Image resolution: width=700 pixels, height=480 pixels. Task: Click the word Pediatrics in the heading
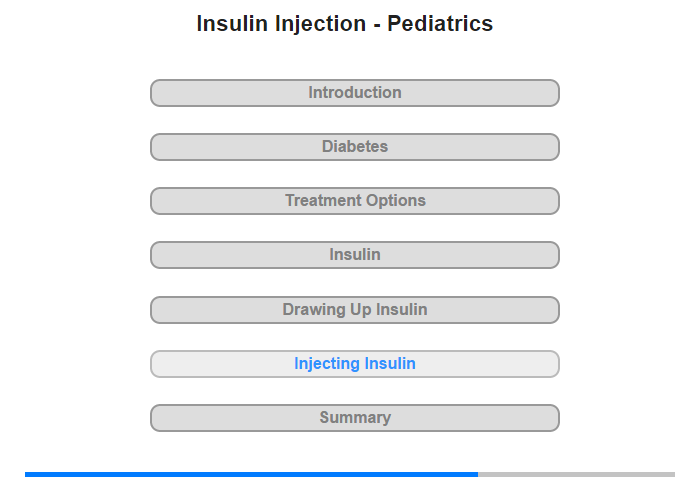(x=440, y=24)
